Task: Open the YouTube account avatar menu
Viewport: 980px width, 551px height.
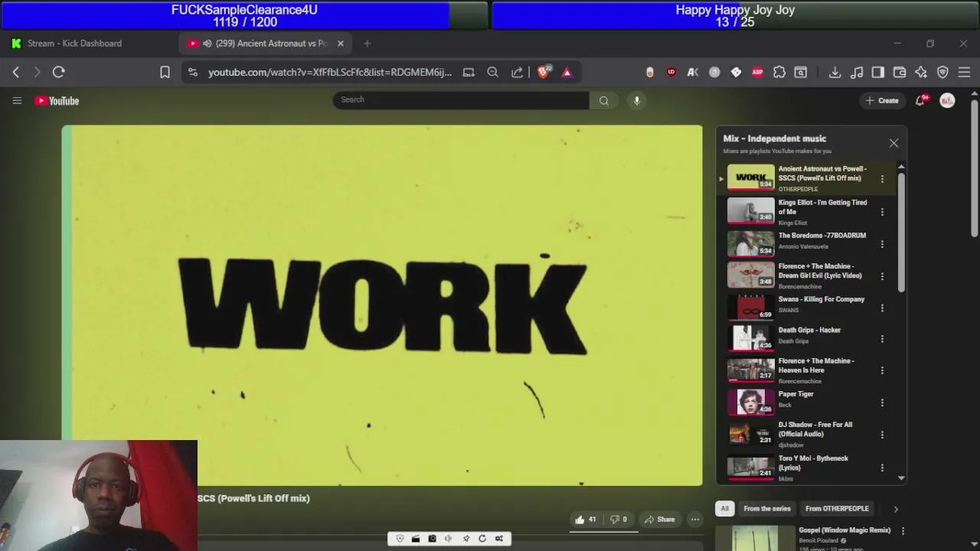Action: 947,100
